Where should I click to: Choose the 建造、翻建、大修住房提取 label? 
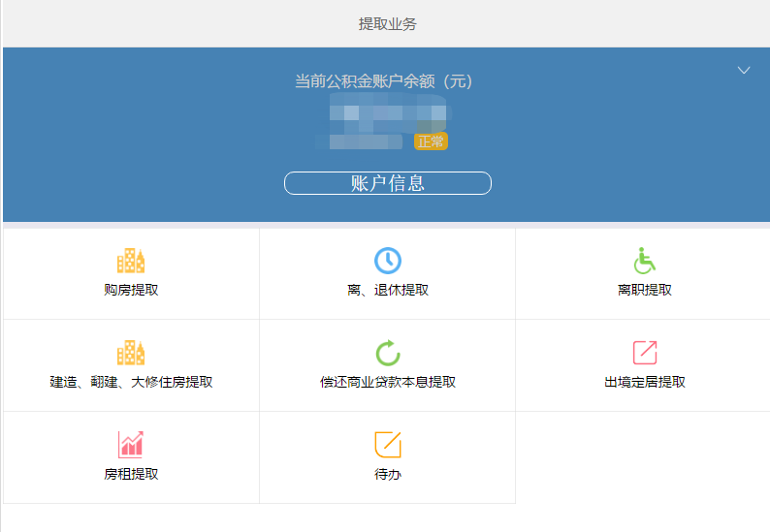click(x=131, y=382)
